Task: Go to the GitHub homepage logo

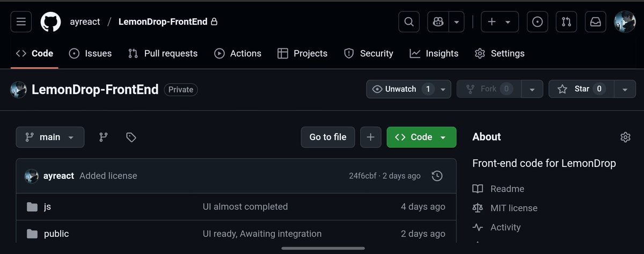Action: coord(51,22)
